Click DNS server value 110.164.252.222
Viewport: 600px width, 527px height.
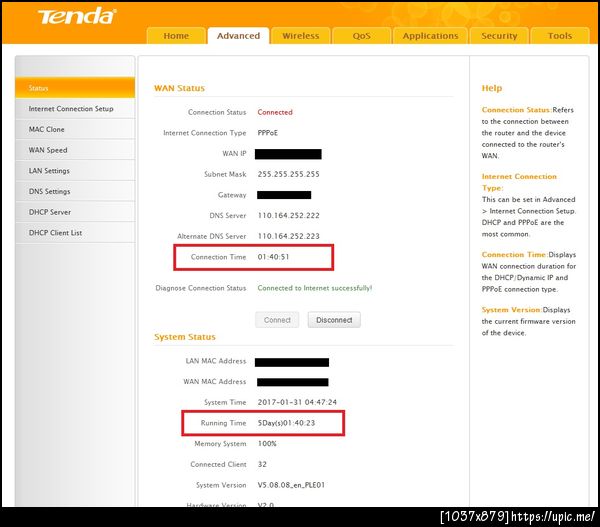pos(288,215)
